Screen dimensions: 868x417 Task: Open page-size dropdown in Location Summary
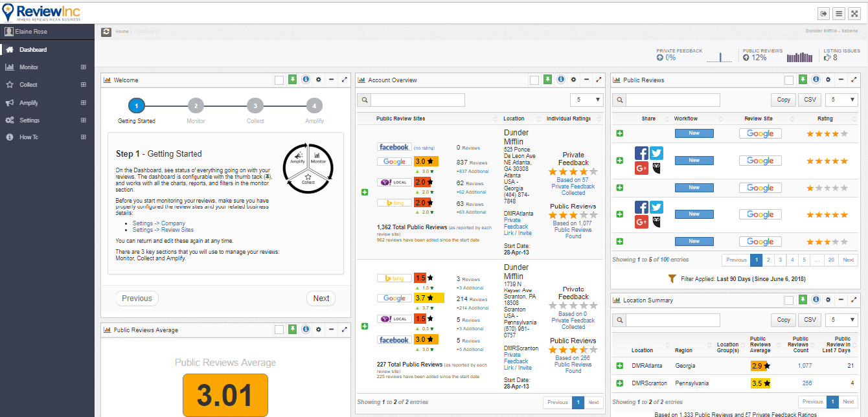pos(841,320)
